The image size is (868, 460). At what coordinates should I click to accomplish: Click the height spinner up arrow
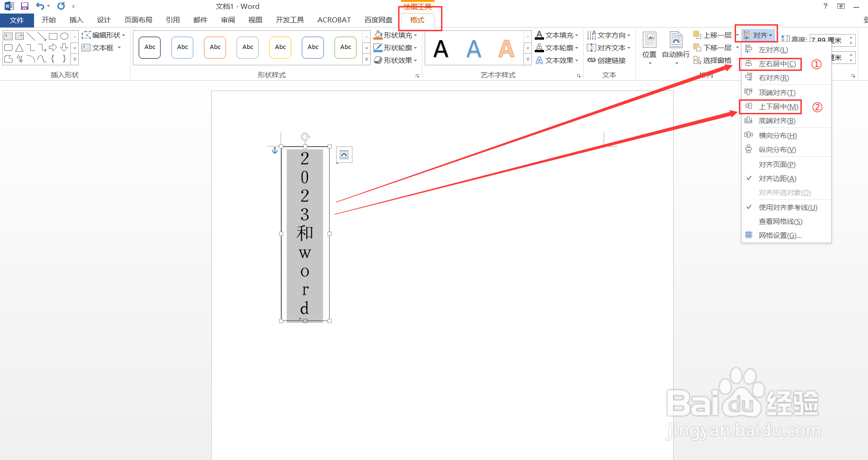851,37
